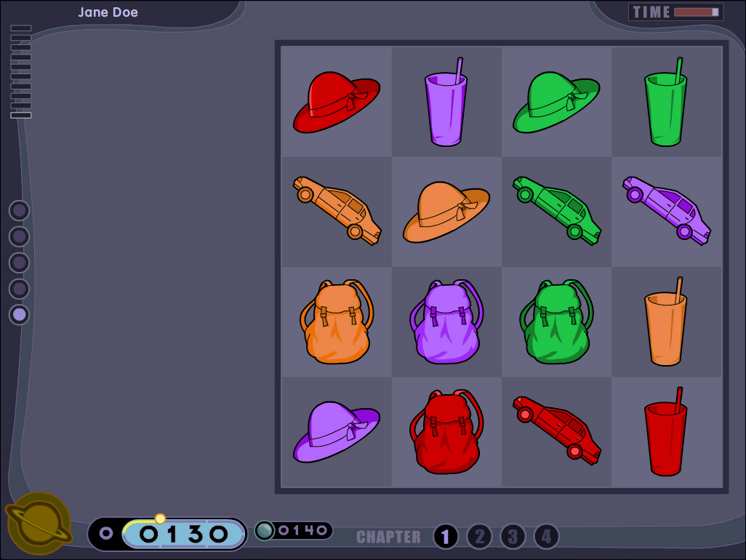Choose the green backpack tile
This screenshot has height=560, width=746.
pyautogui.click(x=556, y=321)
